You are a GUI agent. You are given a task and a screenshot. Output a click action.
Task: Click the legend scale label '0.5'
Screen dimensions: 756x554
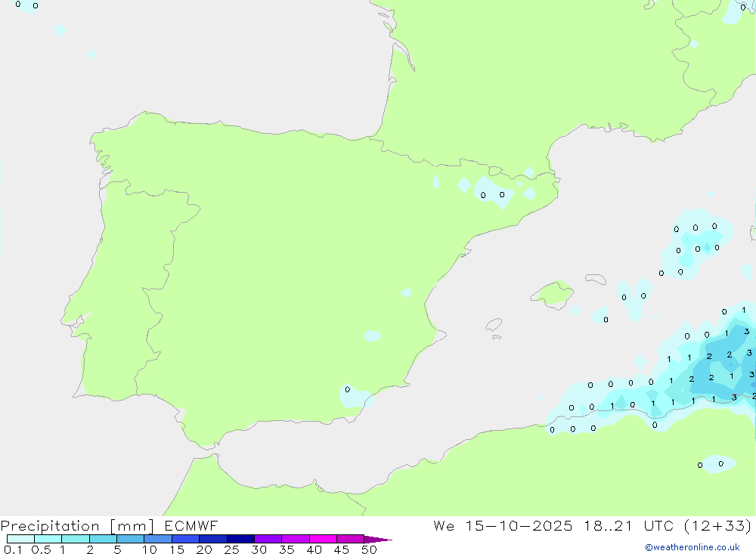[41, 549]
